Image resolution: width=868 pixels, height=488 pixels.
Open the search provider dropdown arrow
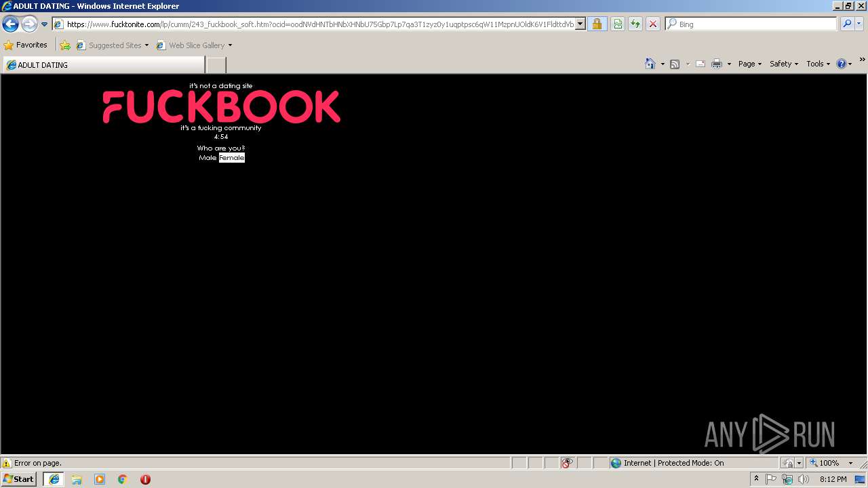coord(859,24)
